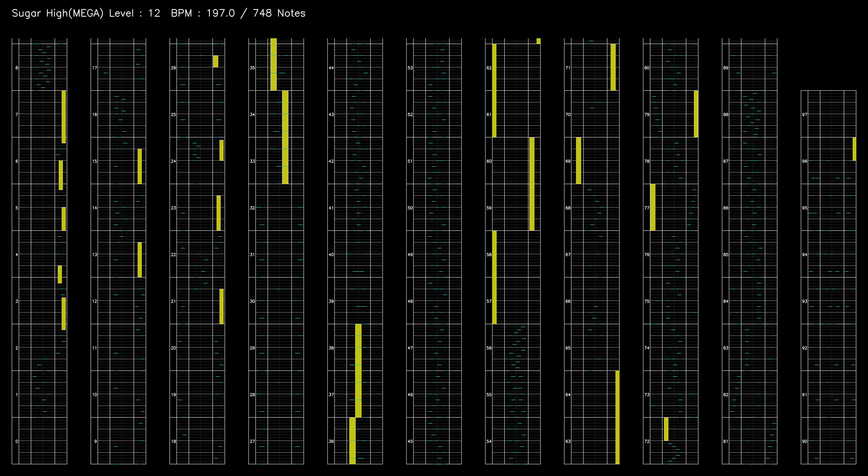
Task: Select measure number 4 label
Action: click(17, 255)
